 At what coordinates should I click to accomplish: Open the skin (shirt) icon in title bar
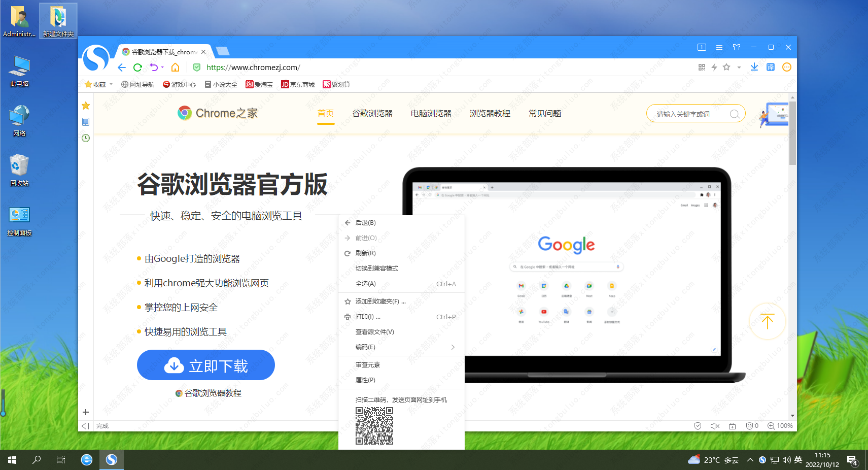[x=737, y=47]
